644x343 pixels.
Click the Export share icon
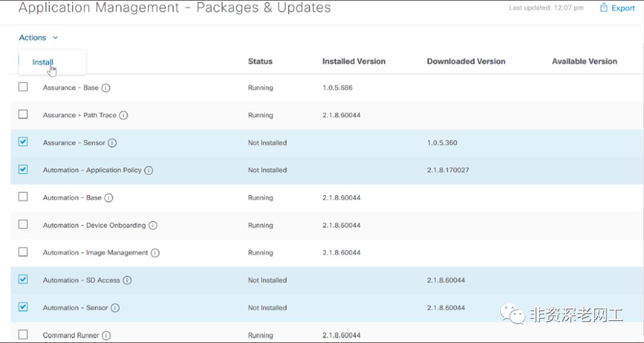pos(603,8)
